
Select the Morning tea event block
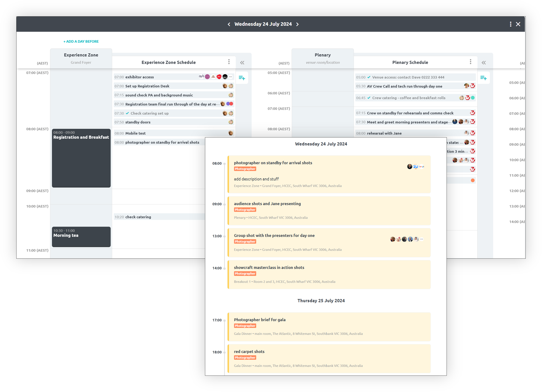pos(81,237)
